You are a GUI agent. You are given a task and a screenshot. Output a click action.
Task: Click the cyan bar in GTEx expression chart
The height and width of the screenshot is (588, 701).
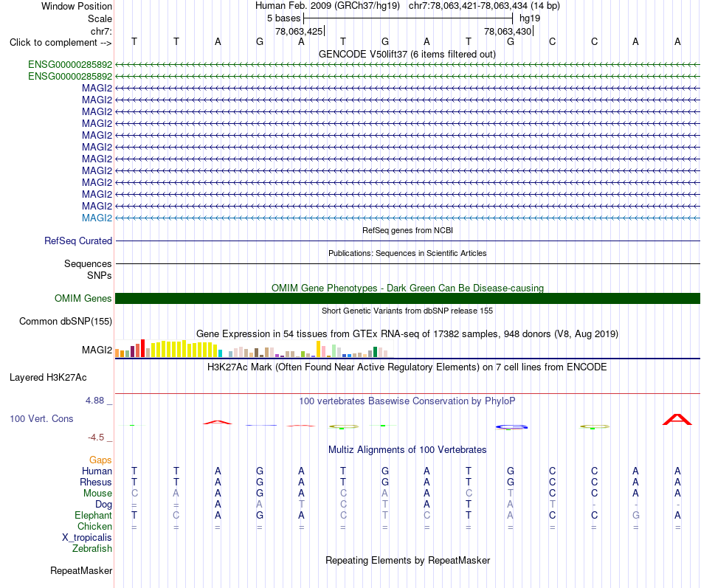220,353
